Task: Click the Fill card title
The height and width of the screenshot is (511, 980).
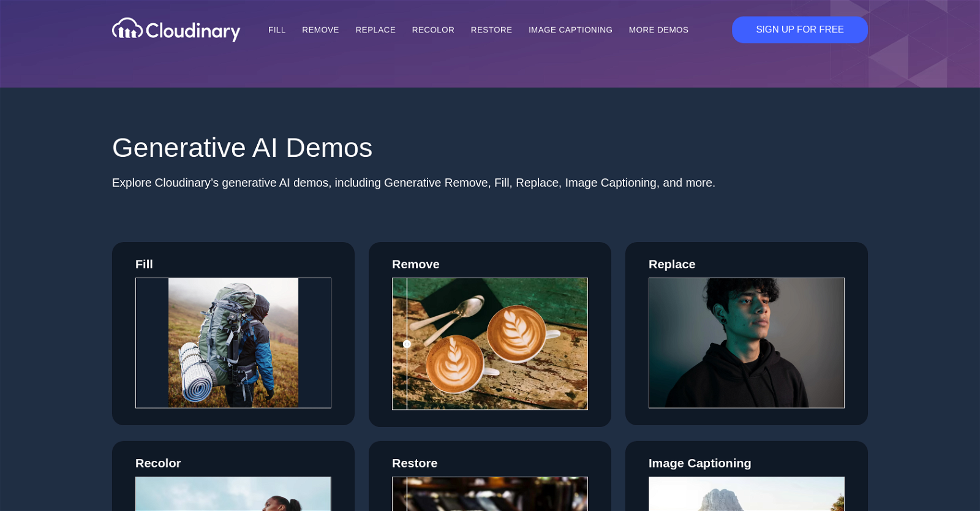Action: tap(144, 264)
